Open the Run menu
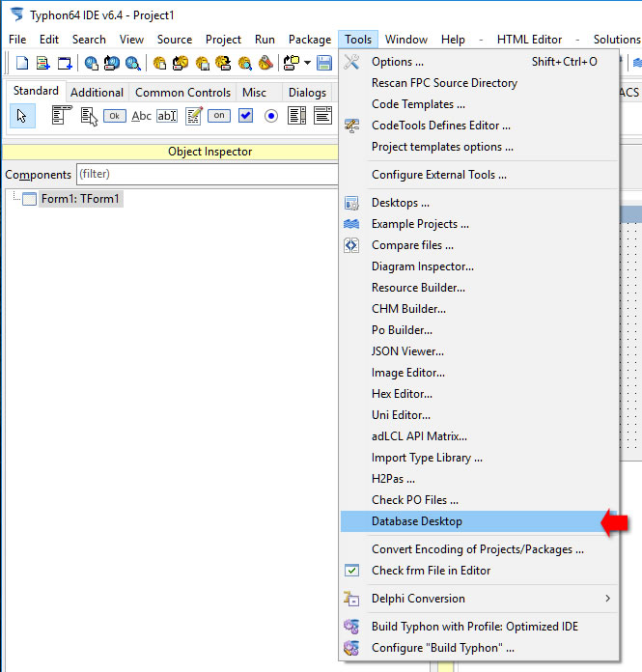642x672 pixels. pos(265,40)
